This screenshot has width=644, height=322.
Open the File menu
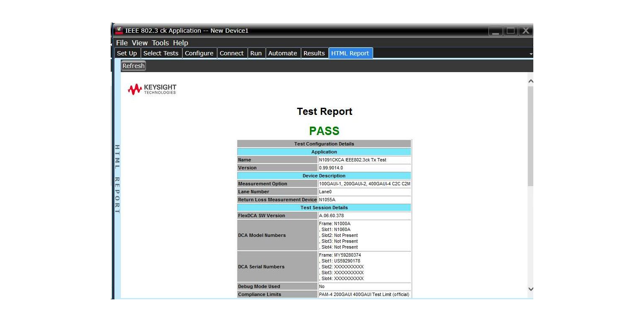pos(122,43)
